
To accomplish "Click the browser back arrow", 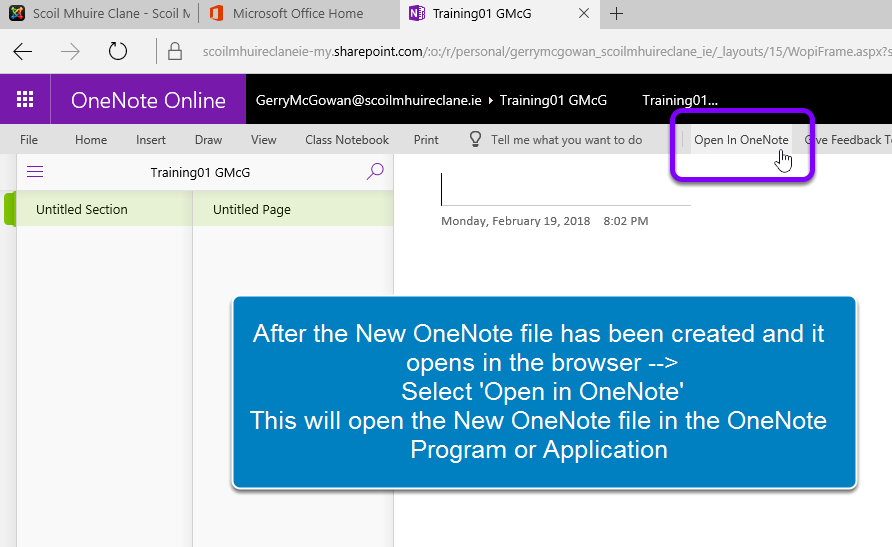I will coord(23,52).
